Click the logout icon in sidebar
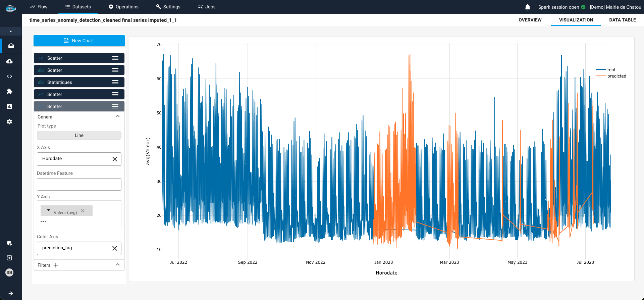This screenshot has width=644, height=300. [x=9, y=258]
